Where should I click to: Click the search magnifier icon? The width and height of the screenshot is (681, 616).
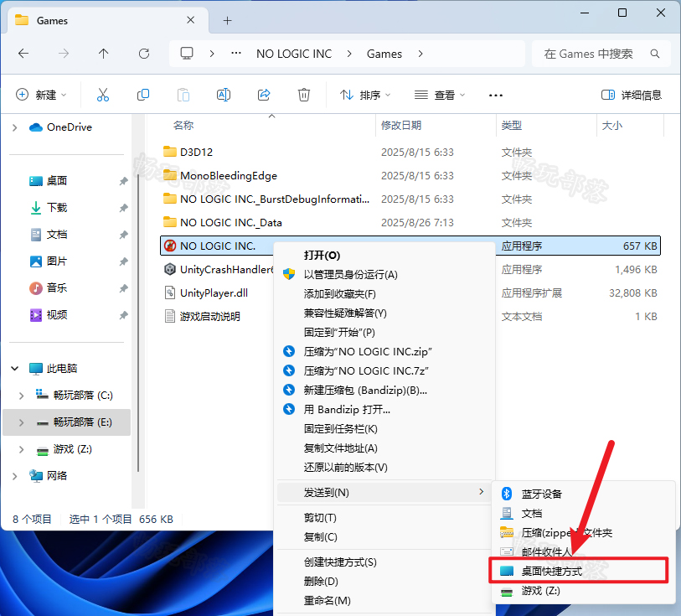[655, 54]
